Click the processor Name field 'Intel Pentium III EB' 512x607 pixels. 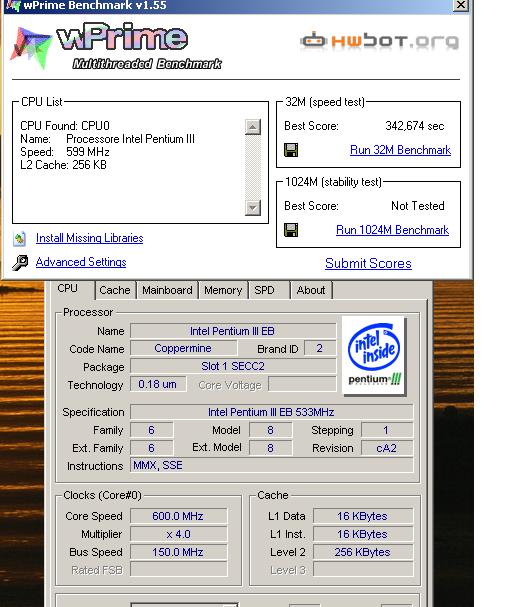point(233,331)
